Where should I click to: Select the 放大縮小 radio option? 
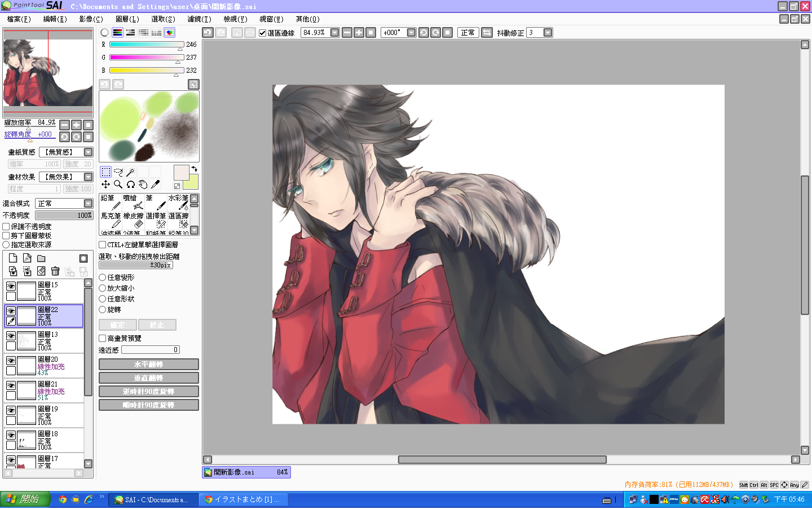pyautogui.click(x=102, y=288)
